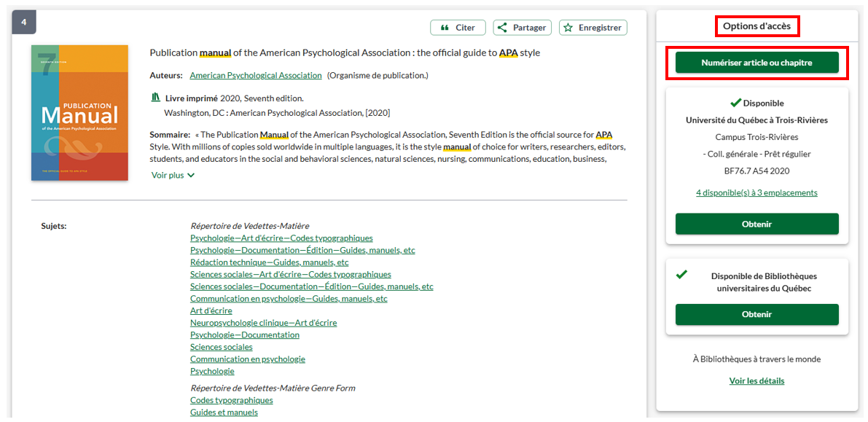Select subject Rédaction technique—Guides, manuels, etc
Screen dimensions: 868x422
point(269,262)
